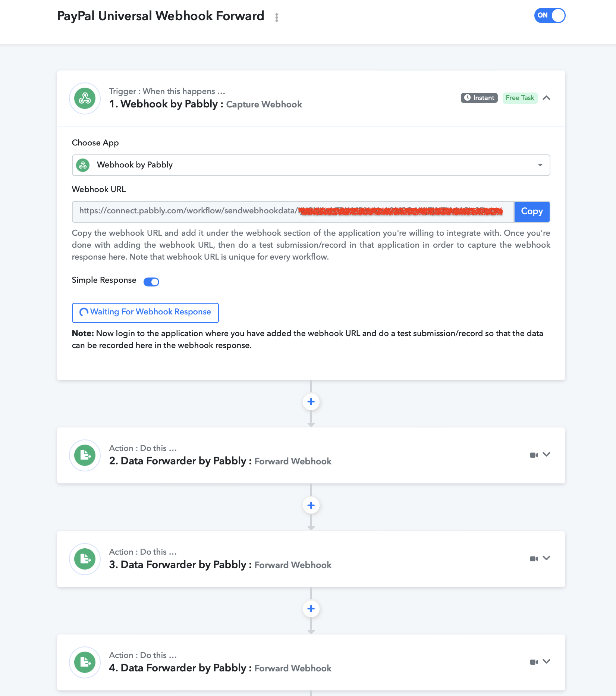Click the Webhook icon inside Choose App field

(x=83, y=165)
